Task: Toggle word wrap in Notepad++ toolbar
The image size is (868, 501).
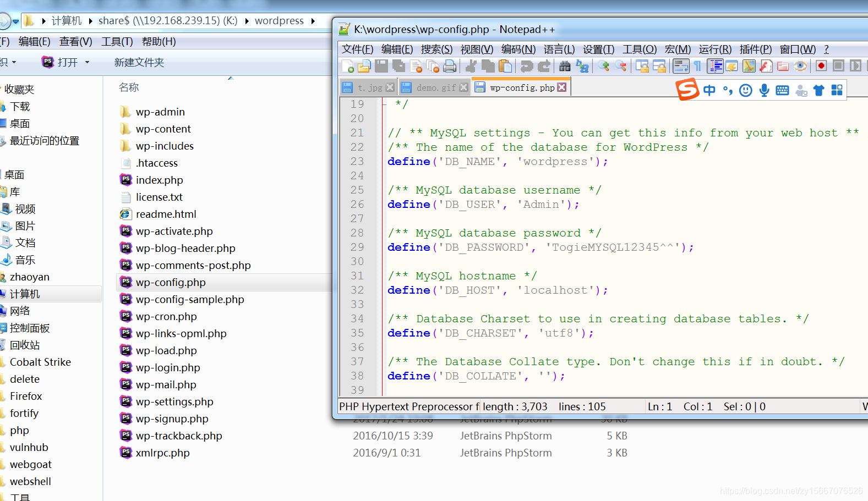Action: click(x=681, y=67)
